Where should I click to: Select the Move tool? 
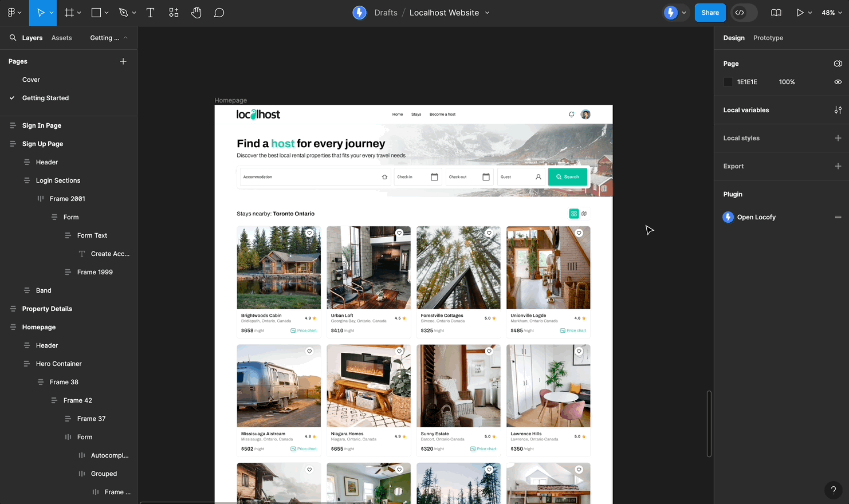(41, 13)
